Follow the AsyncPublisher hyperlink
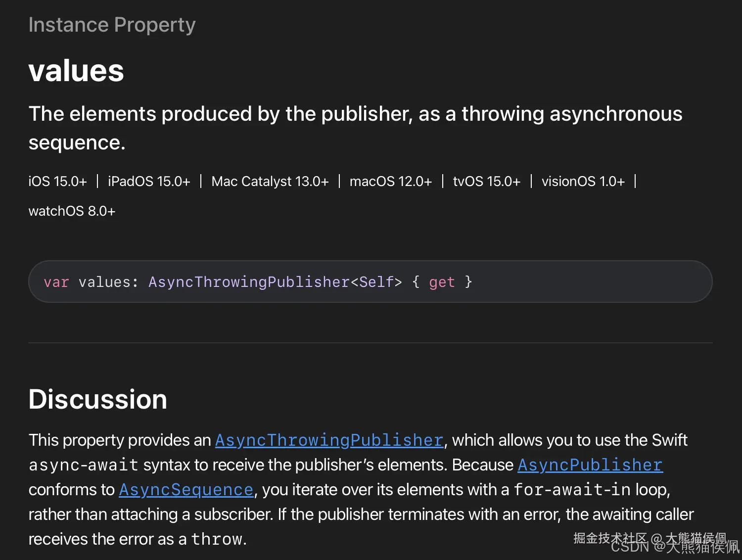Screen dimensions: 742x560 590,465
